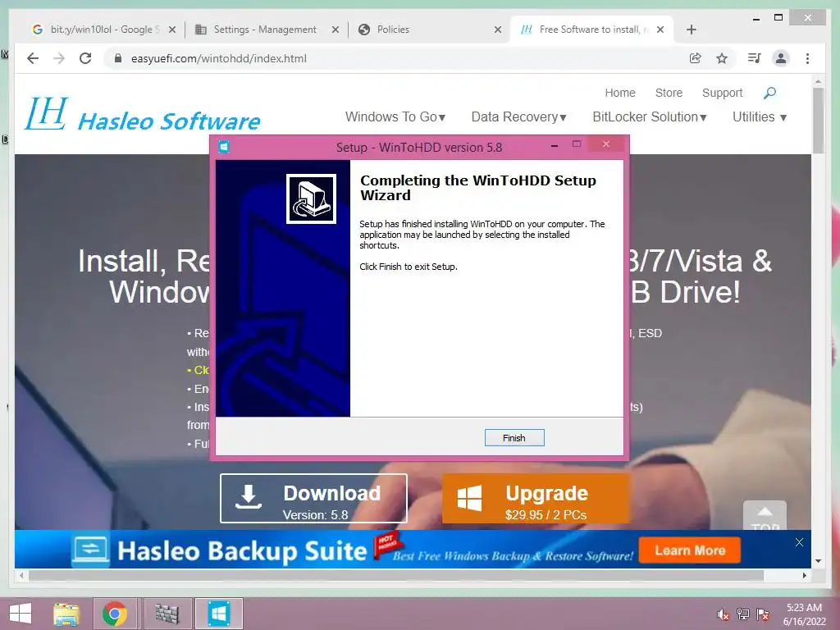The image size is (840, 630).
Task: Click the Hasleo Software logo
Action: click(143, 113)
